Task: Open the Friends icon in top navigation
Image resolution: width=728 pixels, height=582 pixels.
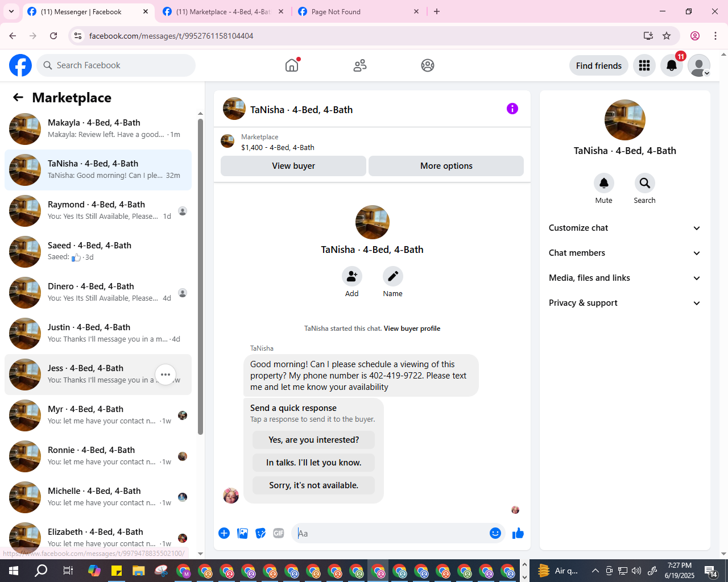Action: click(360, 65)
